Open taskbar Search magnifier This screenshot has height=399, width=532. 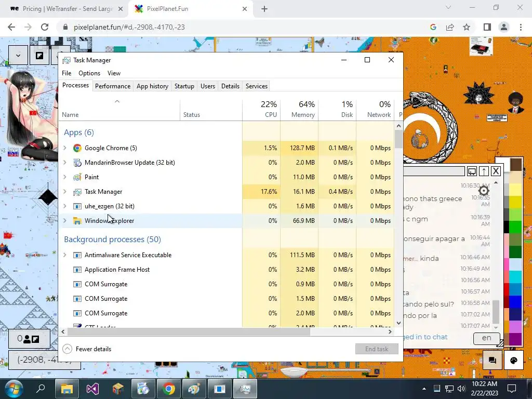click(41, 389)
